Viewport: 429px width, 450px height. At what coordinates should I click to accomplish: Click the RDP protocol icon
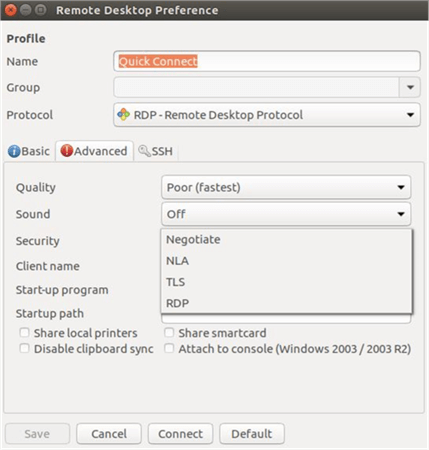[123, 115]
